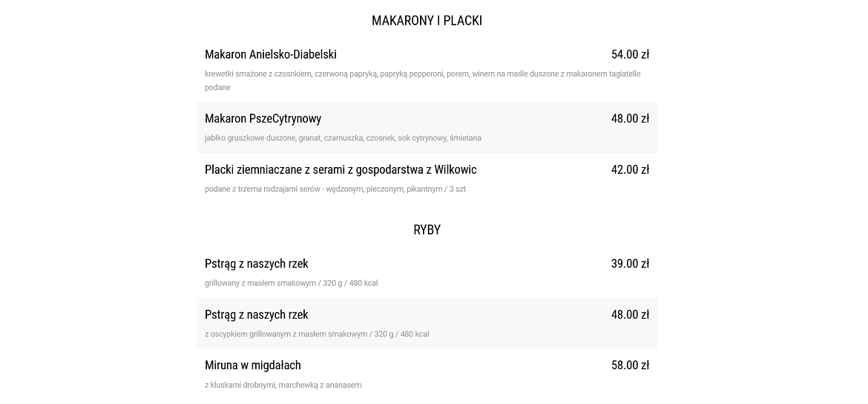Screen dimensions: 868x404
Task: Open the Miruna w migdałach item
Action: pyautogui.click(x=252, y=365)
